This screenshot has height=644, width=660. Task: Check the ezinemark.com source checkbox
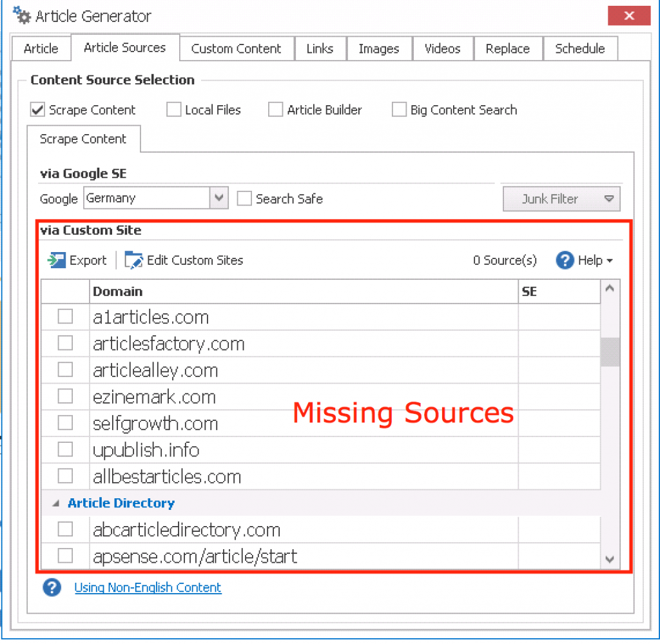(x=65, y=396)
